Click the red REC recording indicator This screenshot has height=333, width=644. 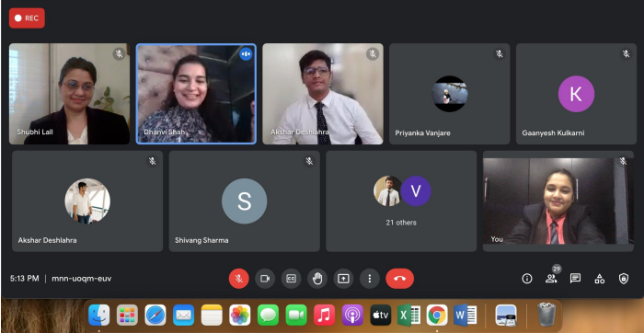(27, 18)
